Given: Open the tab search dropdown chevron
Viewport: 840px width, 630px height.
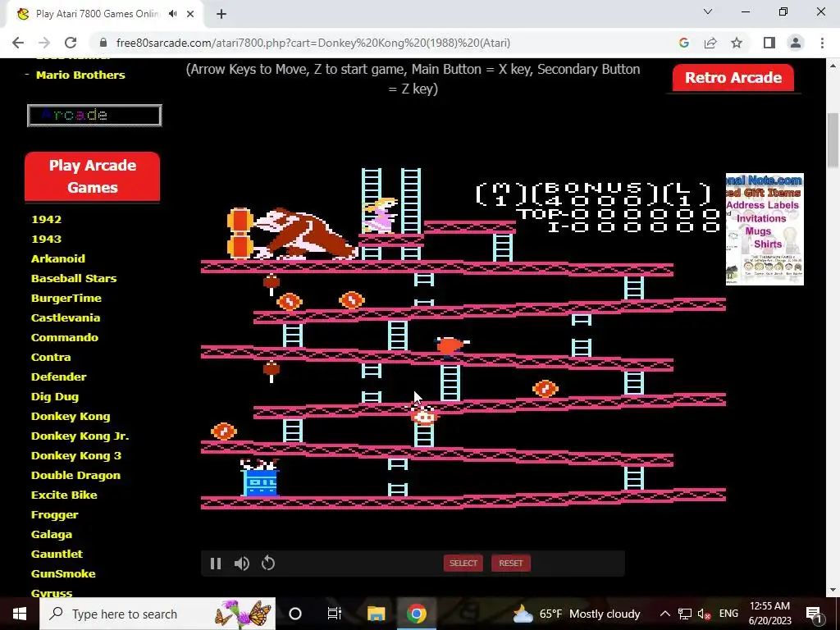Looking at the screenshot, I should (708, 11).
